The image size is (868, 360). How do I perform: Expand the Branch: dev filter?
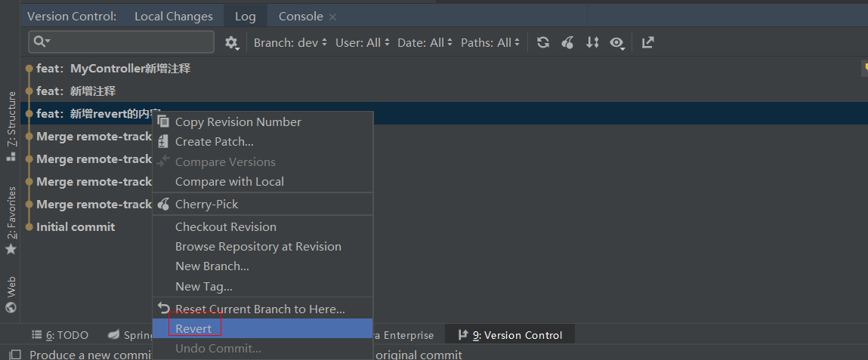[x=291, y=43]
